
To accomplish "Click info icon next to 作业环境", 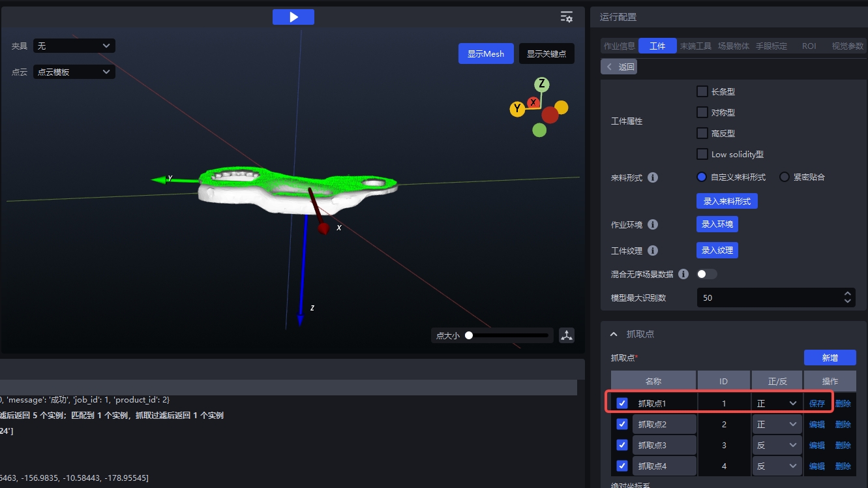I will point(653,224).
